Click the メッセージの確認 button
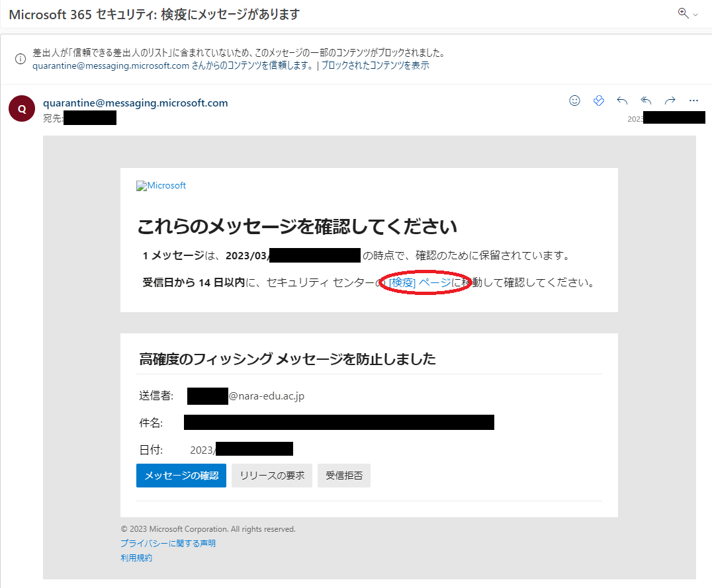Image resolution: width=712 pixels, height=588 pixels. click(x=181, y=476)
